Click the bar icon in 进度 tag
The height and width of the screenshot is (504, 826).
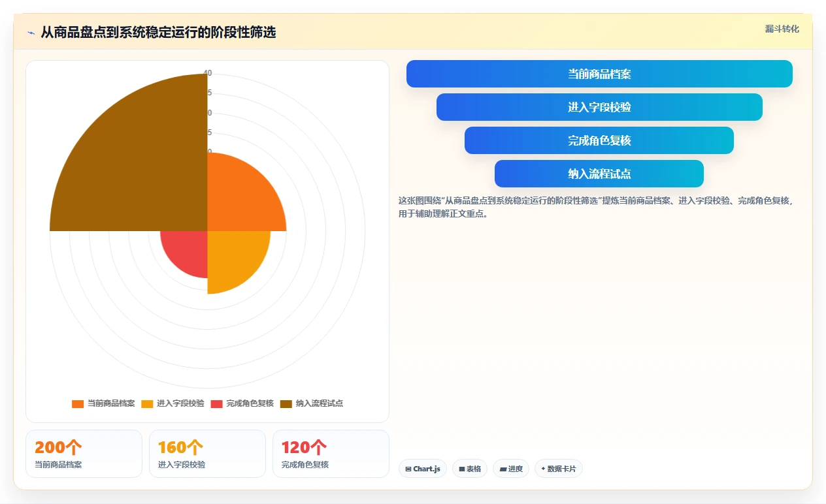pyautogui.click(x=503, y=469)
